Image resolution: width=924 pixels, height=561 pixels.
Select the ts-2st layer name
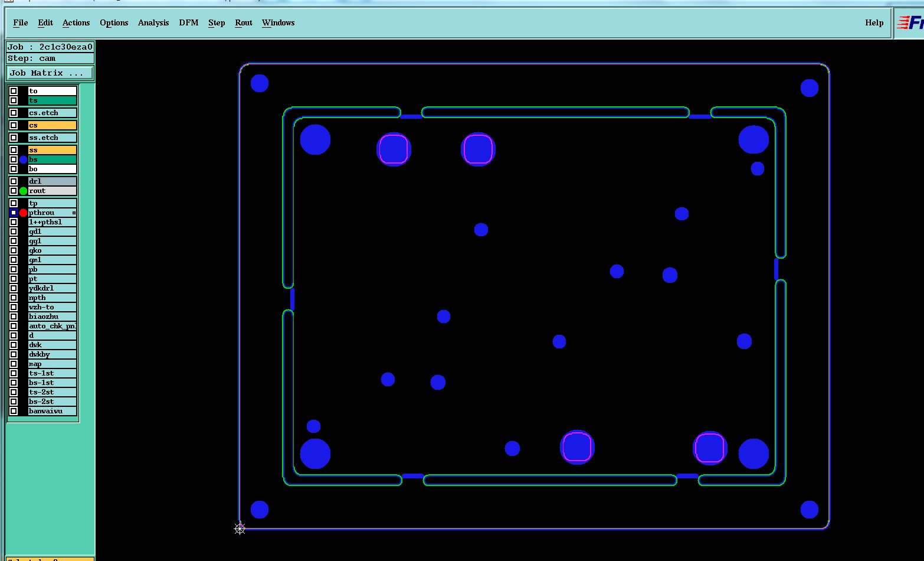click(53, 392)
